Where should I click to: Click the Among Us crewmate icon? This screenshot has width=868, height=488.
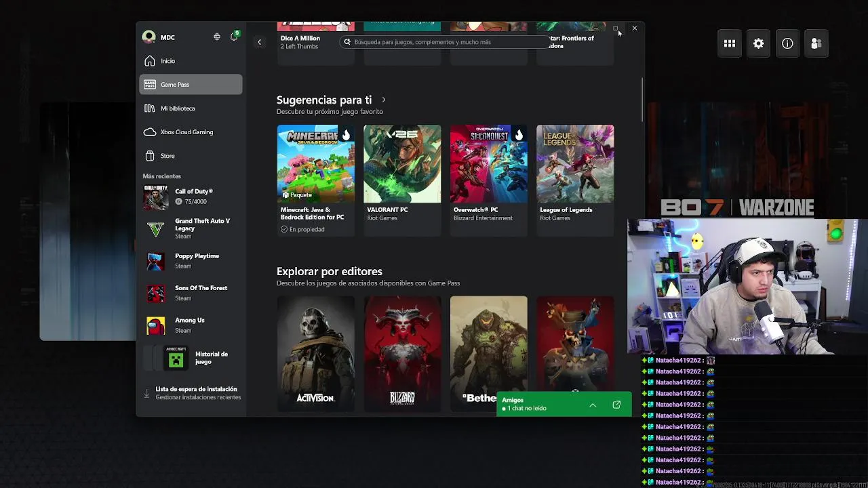tap(156, 325)
